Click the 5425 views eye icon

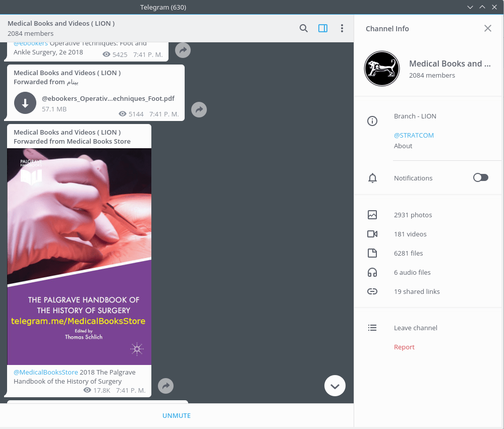(106, 54)
